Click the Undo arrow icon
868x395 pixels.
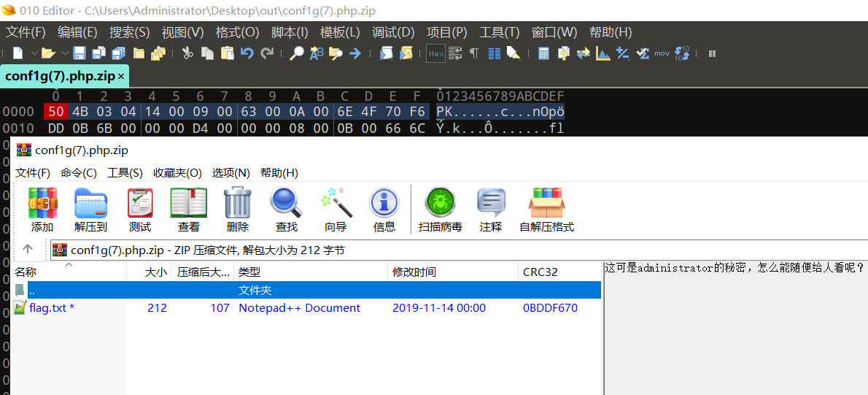(247, 53)
